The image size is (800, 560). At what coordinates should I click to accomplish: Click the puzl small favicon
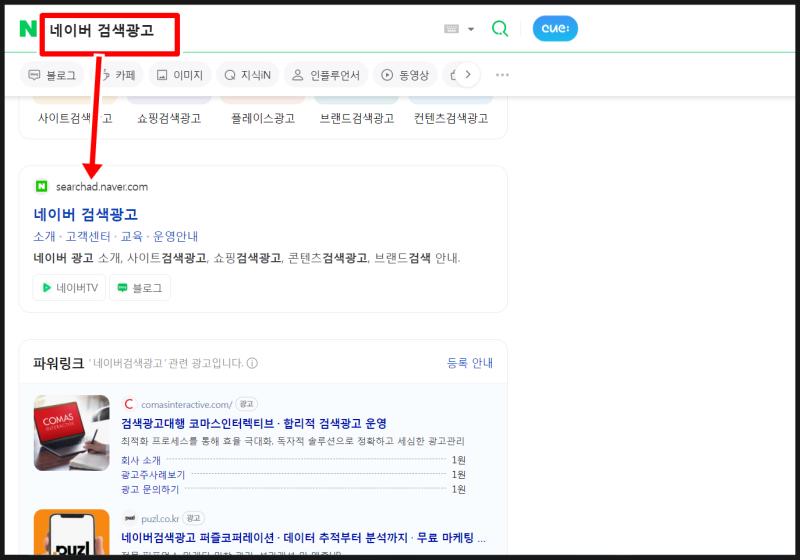click(130, 518)
